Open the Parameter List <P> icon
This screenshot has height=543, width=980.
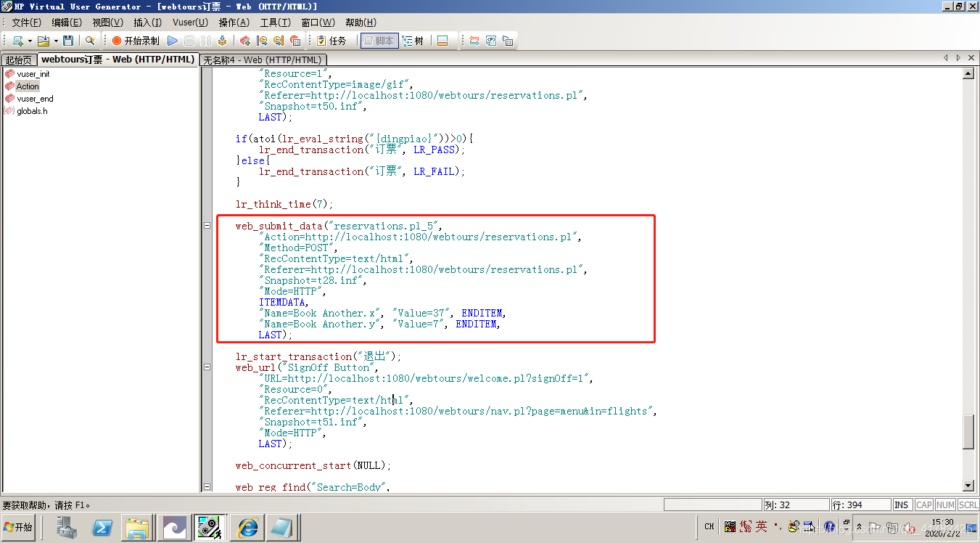(491, 41)
